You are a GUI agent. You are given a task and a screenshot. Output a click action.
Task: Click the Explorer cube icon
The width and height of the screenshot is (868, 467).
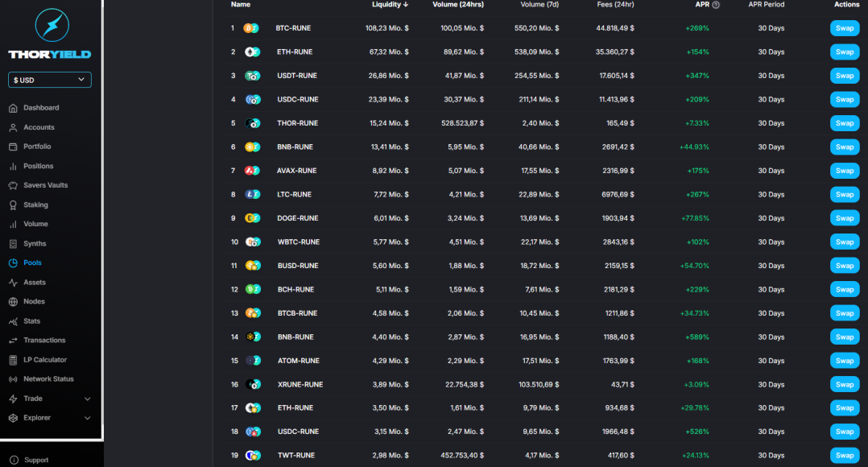tap(13, 418)
